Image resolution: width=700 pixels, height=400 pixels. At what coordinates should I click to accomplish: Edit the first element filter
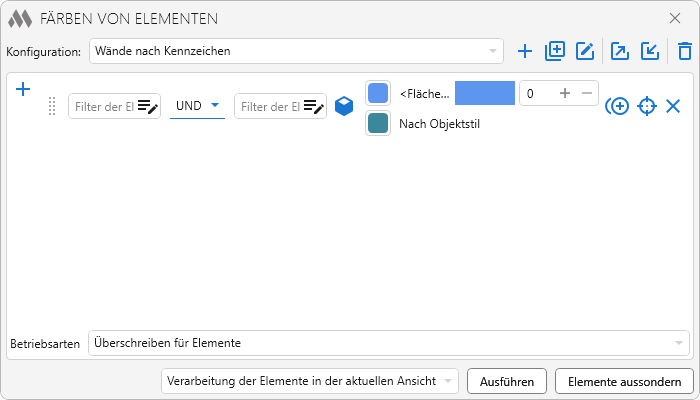click(148, 106)
